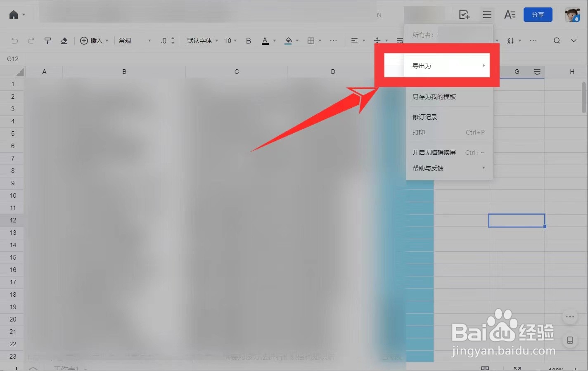Open the 常规 number format dropdown
Viewport: 588px width, 371px height.
coord(135,40)
